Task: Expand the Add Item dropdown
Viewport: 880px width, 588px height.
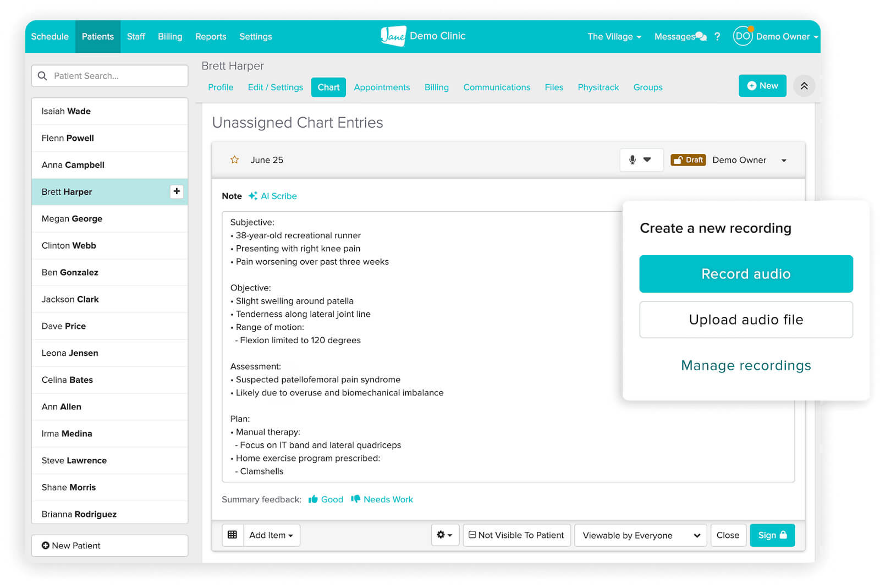Action: click(x=272, y=535)
